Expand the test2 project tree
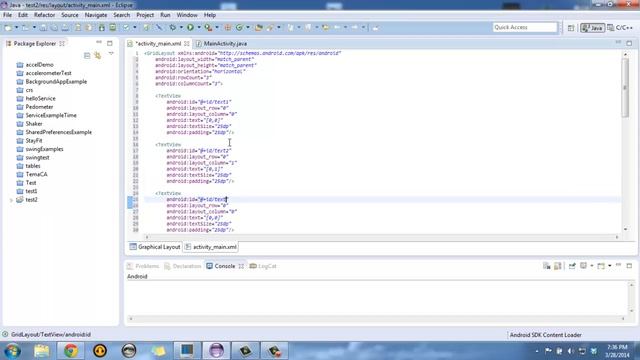This screenshot has width=640, height=360. (11, 200)
